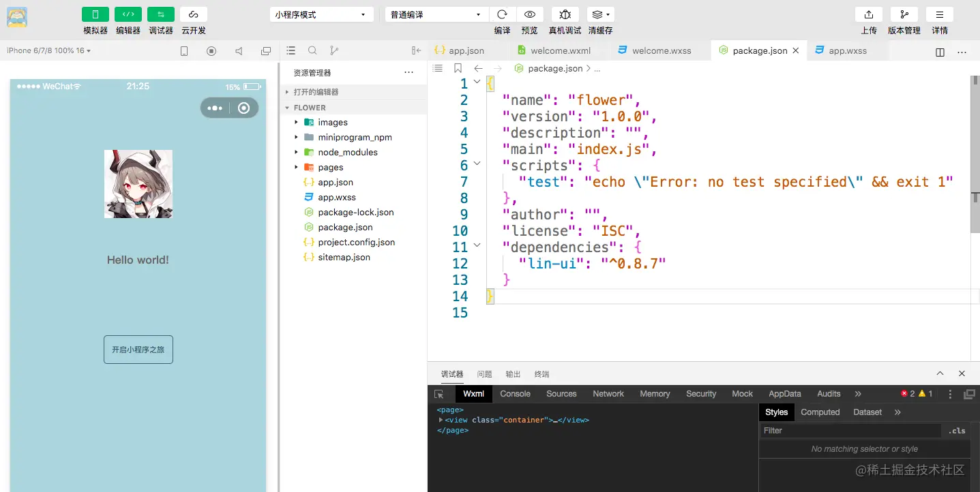
Task: Switch to the welcome.wxml editor tab
Action: [560, 50]
